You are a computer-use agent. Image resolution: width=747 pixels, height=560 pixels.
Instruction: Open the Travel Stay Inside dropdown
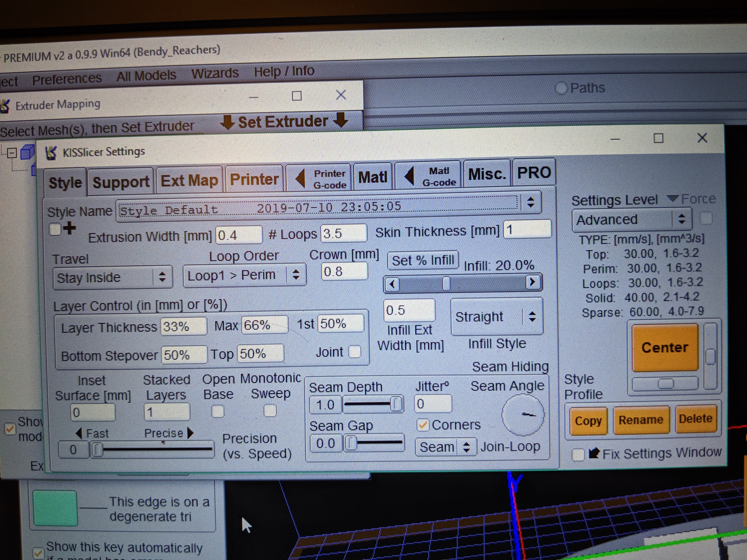[x=113, y=277]
